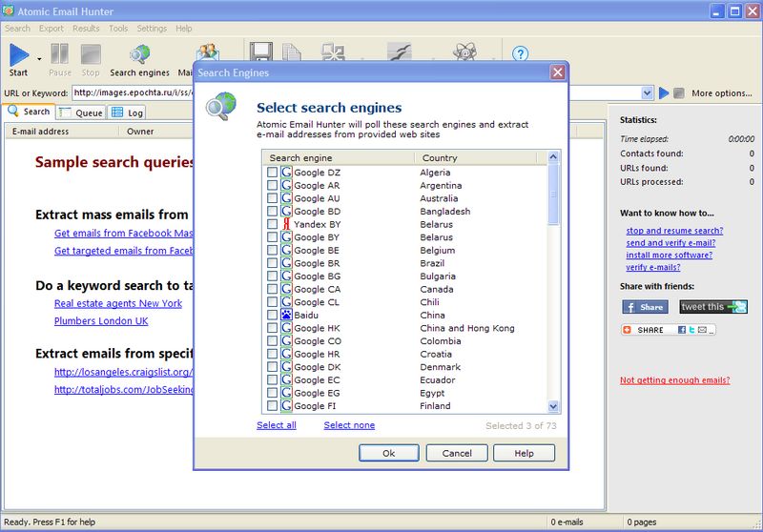Click More options... button

[722, 92]
